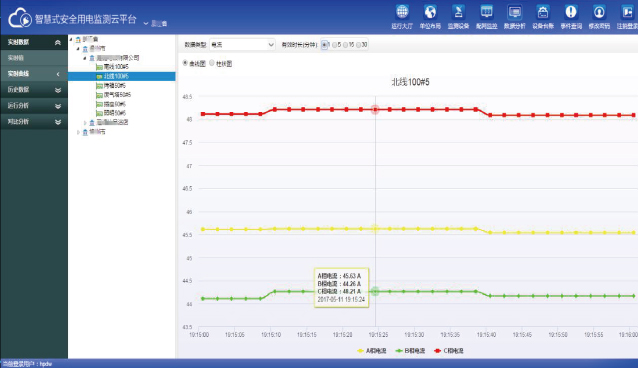Open the 单位布局 earth icon
The width and height of the screenshot is (638, 368).
430,12
